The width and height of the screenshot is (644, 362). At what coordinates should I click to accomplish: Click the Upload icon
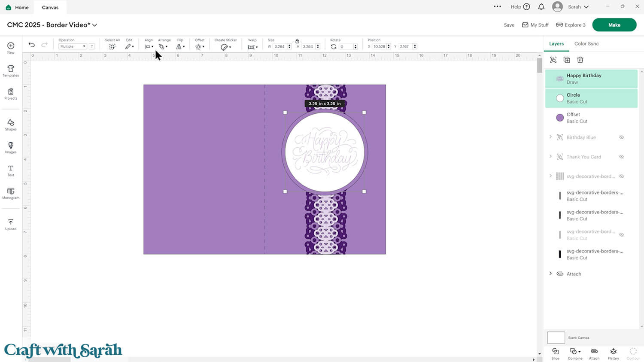point(11,224)
